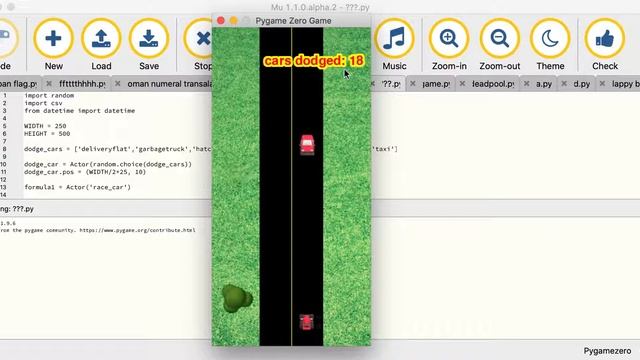Image resolution: width=640 pixels, height=360 pixels.
Task: Open the Music folder button
Action: (x=394, y=45)
